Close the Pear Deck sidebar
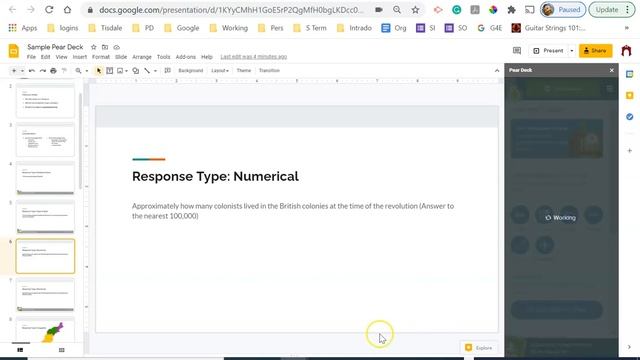The image size is (640, 360). tap(611, 70)
